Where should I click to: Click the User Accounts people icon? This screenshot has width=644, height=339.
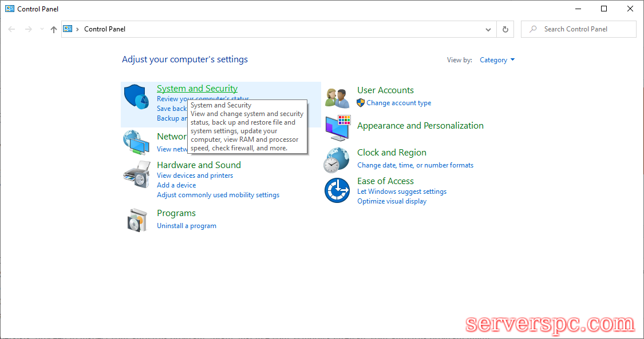(337, 98)
